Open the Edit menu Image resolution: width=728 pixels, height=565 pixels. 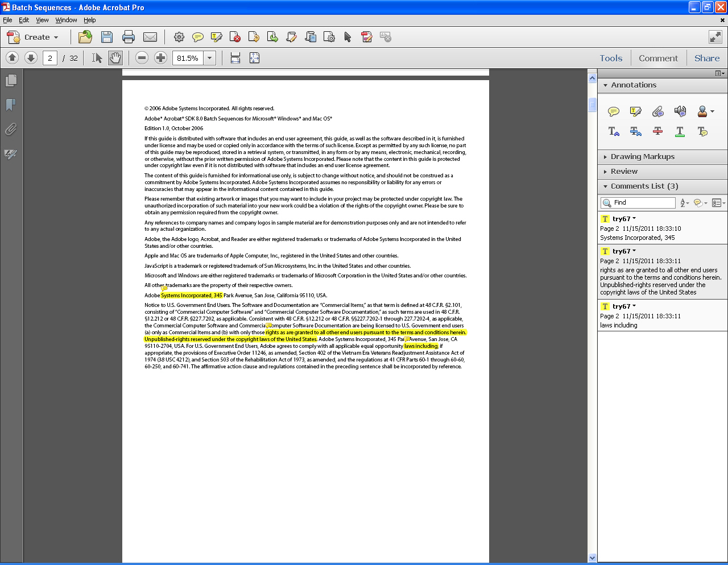(x=23, y=19)
